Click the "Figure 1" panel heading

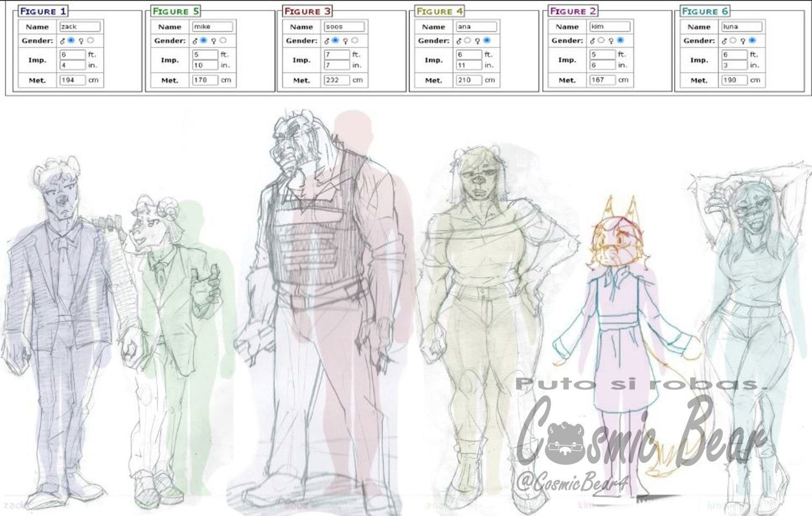[43, 11]
